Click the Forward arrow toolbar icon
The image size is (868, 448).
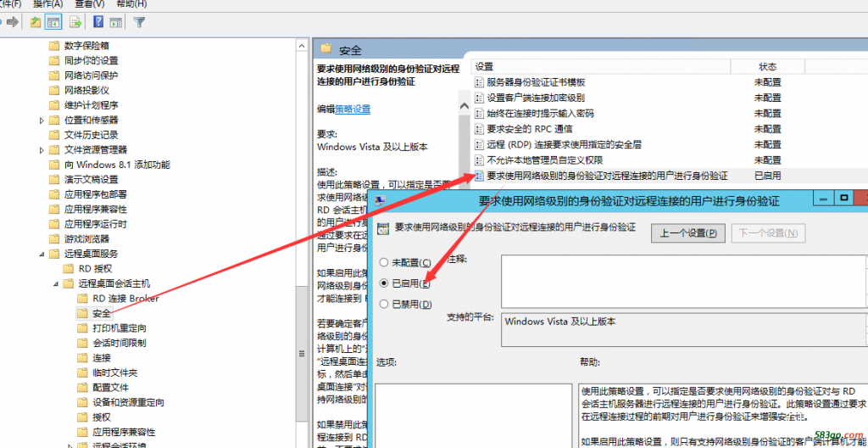click(12, 22)
